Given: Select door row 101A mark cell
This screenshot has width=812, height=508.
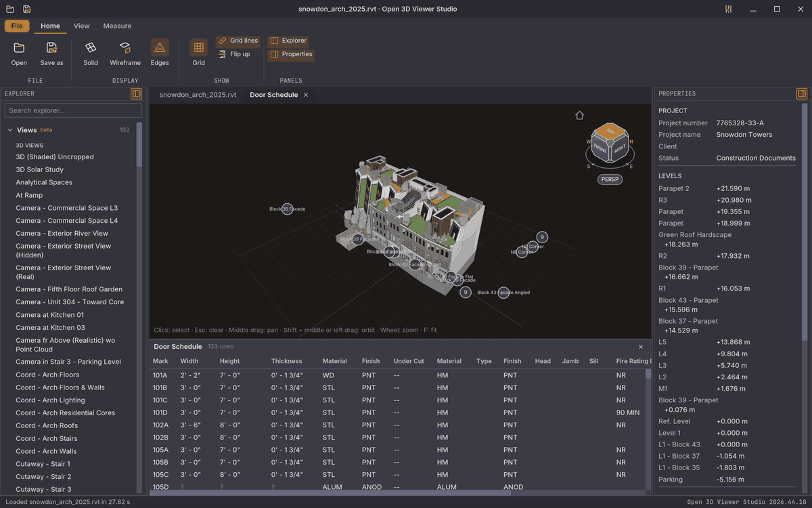Looking at the screenshot, I should 160,375.
